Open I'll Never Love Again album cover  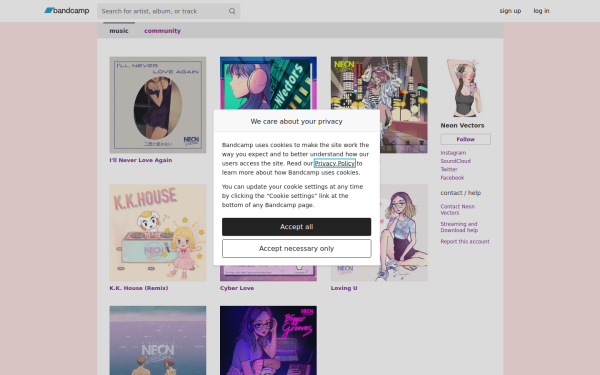(x=158, y=105)
